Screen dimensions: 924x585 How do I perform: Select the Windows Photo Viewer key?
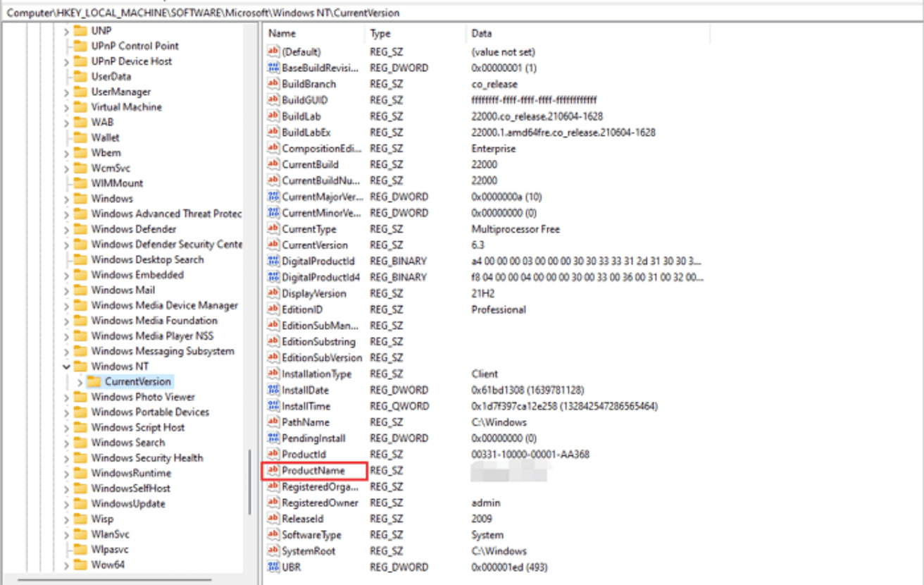coord(142,397)
